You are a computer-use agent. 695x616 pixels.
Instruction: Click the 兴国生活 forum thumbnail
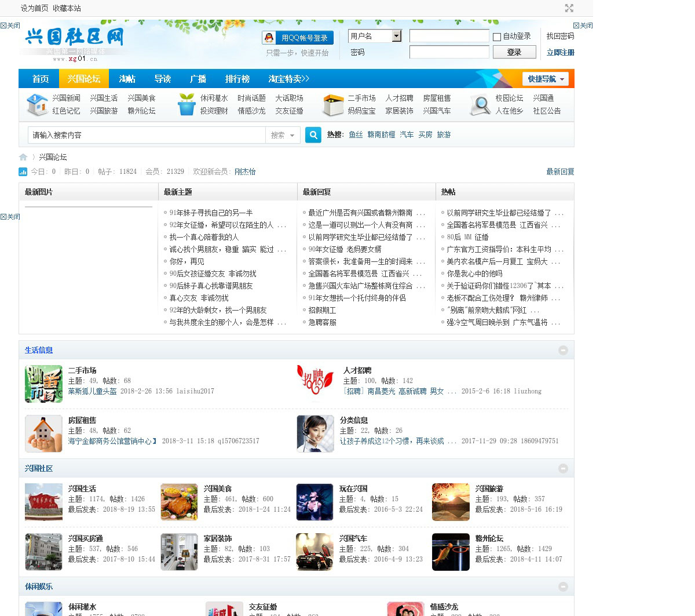click(43, 502)
